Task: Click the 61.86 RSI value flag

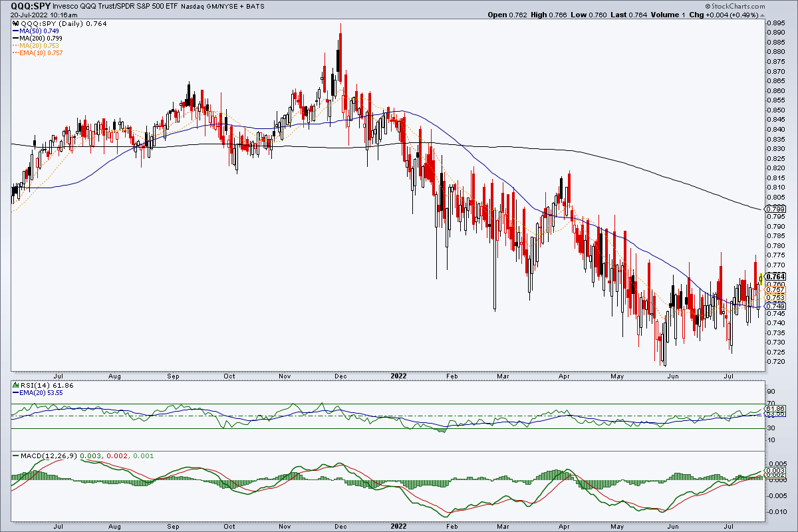Action: [x=776, y=408]
